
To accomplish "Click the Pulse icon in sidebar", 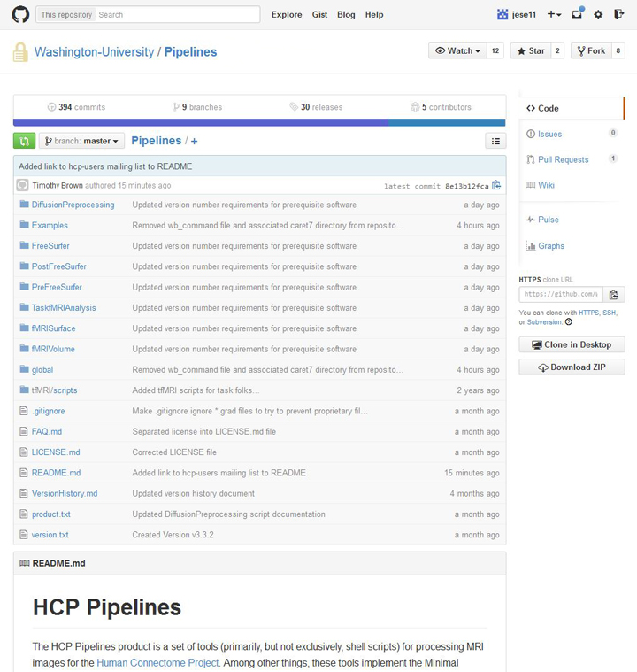I will (530, 220).
